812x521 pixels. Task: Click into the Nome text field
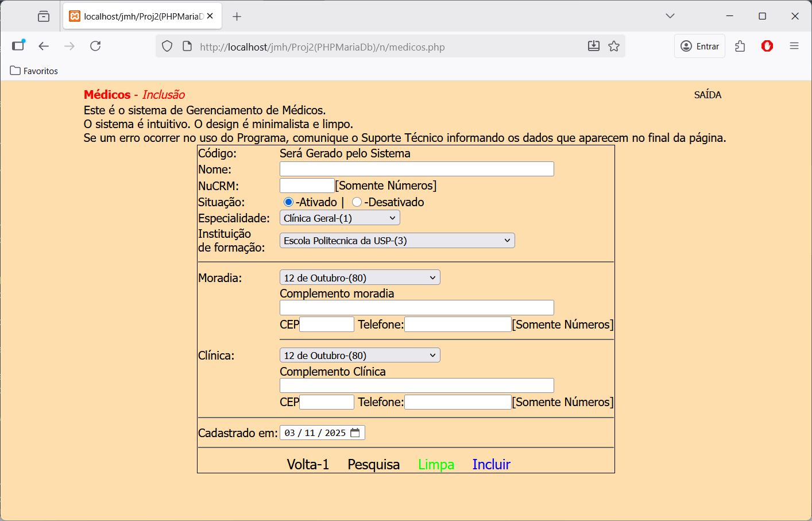pyautogui.click(x=417, y=169)
